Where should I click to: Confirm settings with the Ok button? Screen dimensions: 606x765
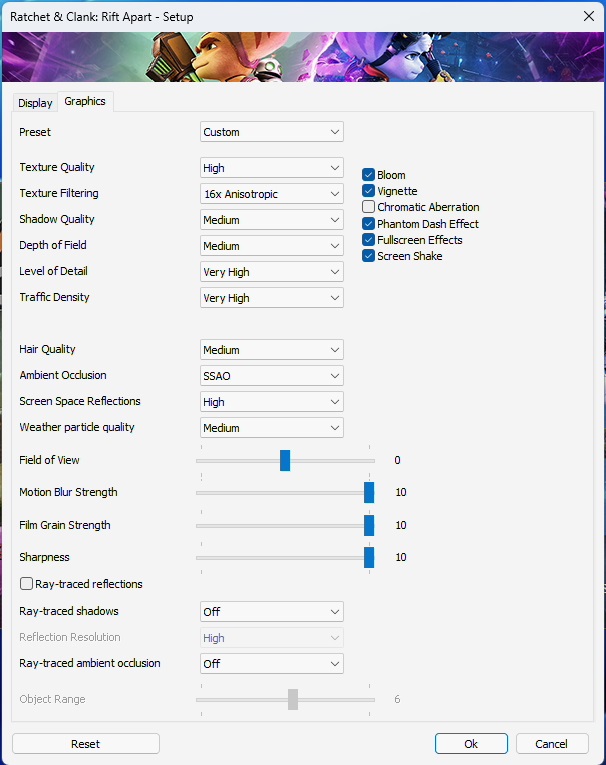(x=471, y=744)
